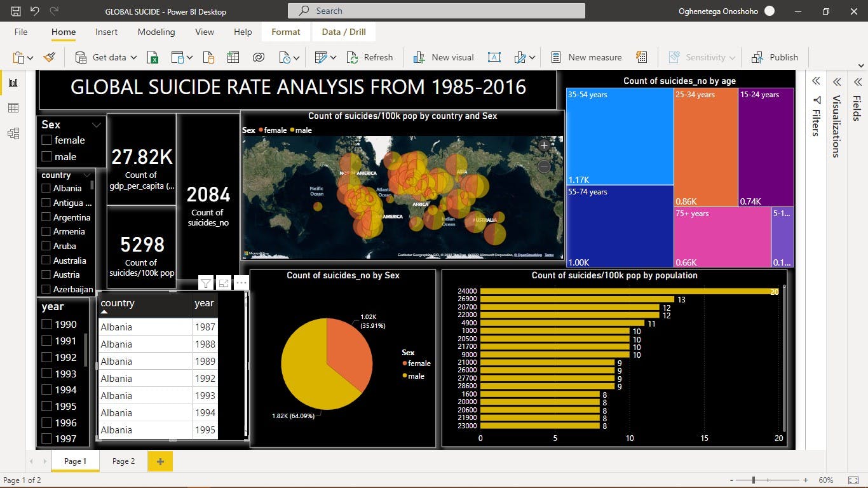Check the 1995 year checkbox

coord(46,406)
